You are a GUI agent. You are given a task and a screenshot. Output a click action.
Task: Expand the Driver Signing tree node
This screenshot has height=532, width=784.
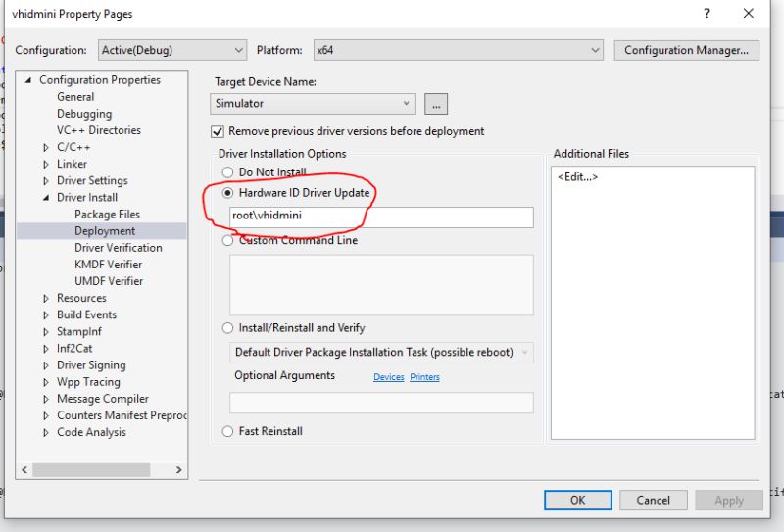pos(46,365)
